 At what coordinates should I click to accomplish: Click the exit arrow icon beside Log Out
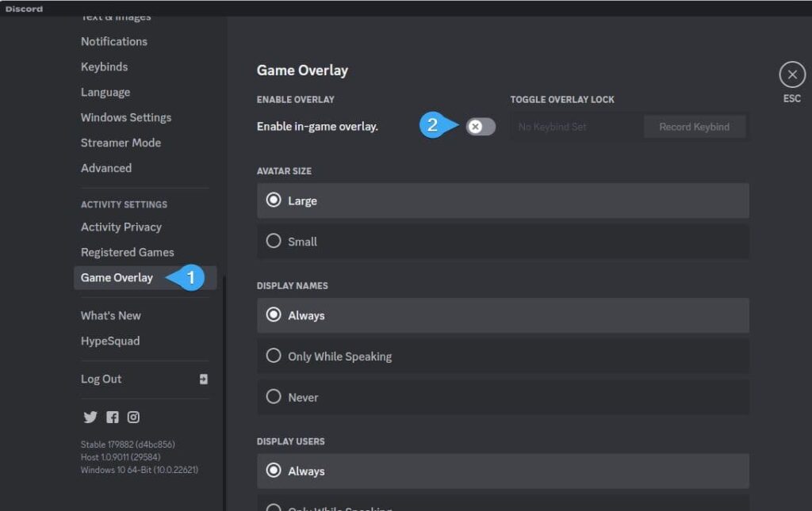[x=204, y=379]
